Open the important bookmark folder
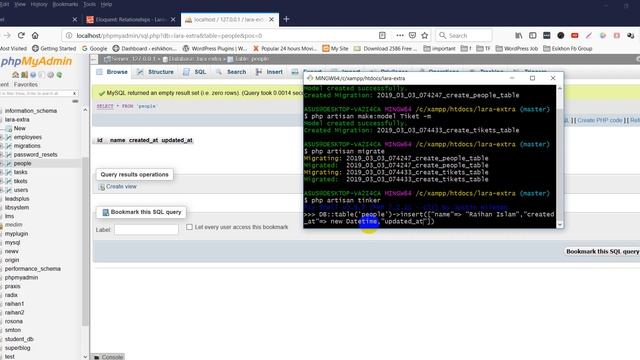Viewport: 640px width, 360px height. pos(439,48)
